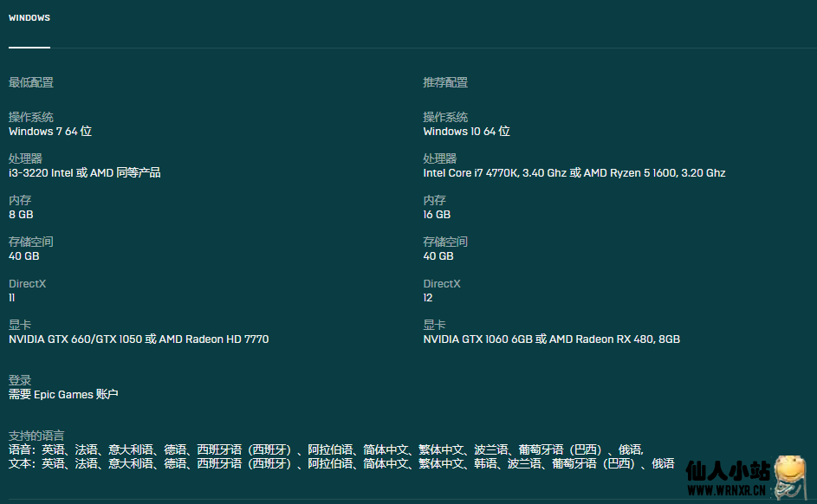Click the 操作系统 label under 推荐配置
The image size is (817, 504).
(445, 117)
